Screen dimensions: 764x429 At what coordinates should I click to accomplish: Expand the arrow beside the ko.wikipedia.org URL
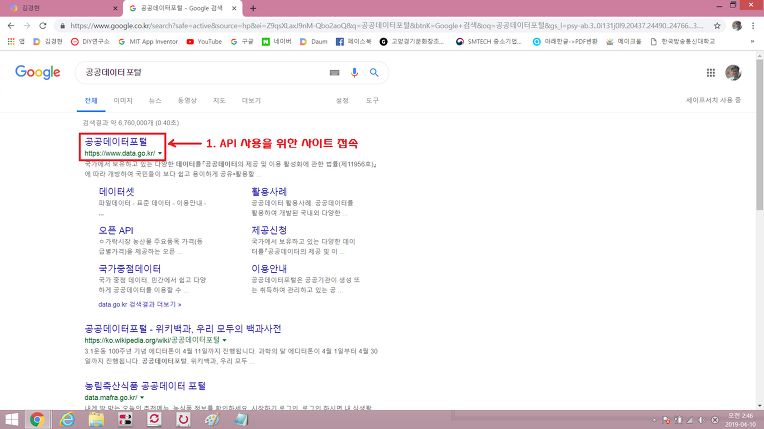pos(225,340)
